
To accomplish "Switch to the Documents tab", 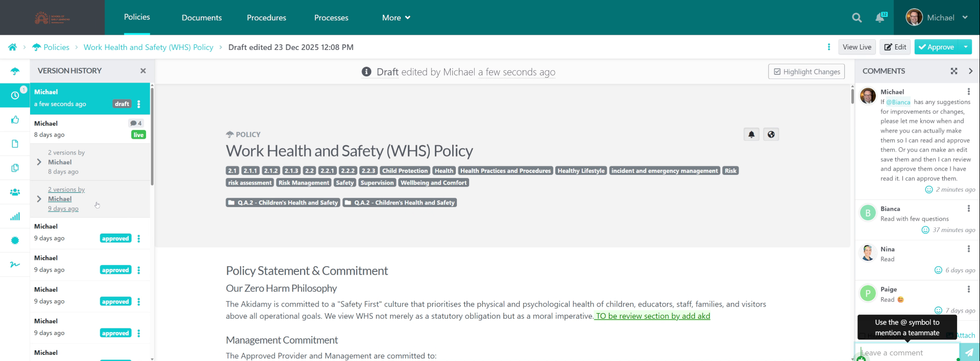I will tap(202, 18).
